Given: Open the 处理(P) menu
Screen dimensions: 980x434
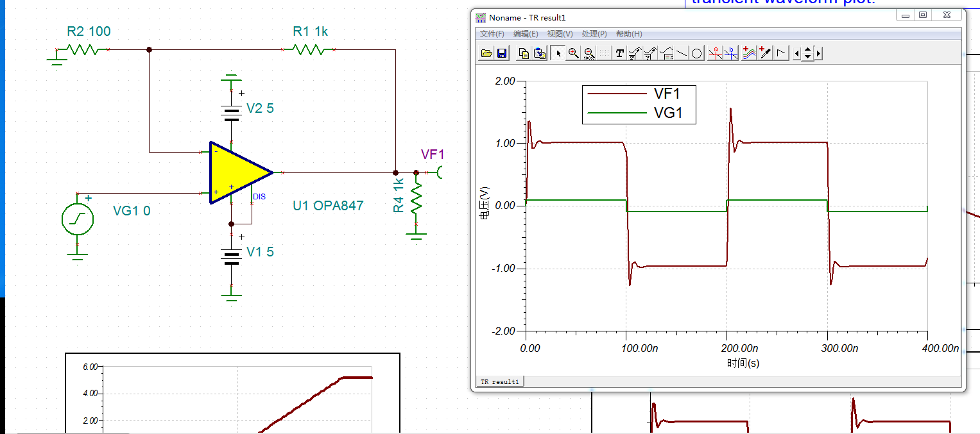Looking at the screenshot, I should coord(594,34).
